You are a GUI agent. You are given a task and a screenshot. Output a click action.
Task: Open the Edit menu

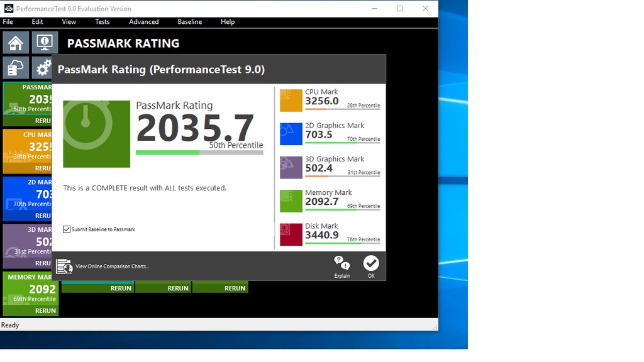click(x=37, y=22)
